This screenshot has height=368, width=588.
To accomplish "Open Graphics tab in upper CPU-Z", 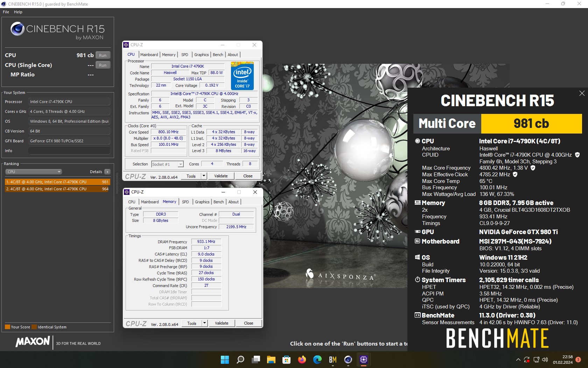I will click(x=202, y=55).
